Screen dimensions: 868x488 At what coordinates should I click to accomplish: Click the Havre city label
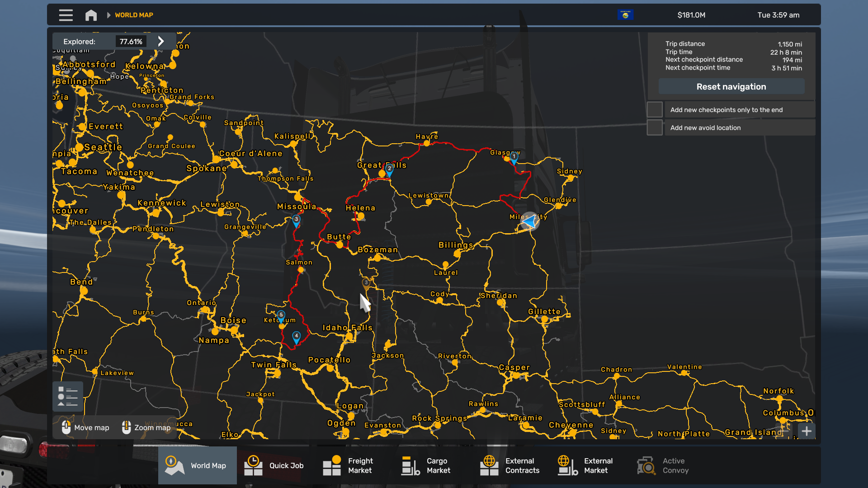427,136
